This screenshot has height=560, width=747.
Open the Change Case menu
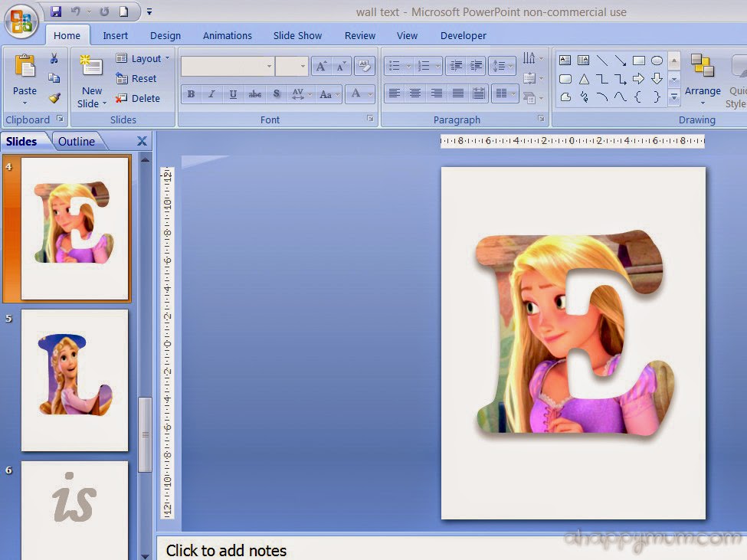pyautogui.click(x=329, y=94)
